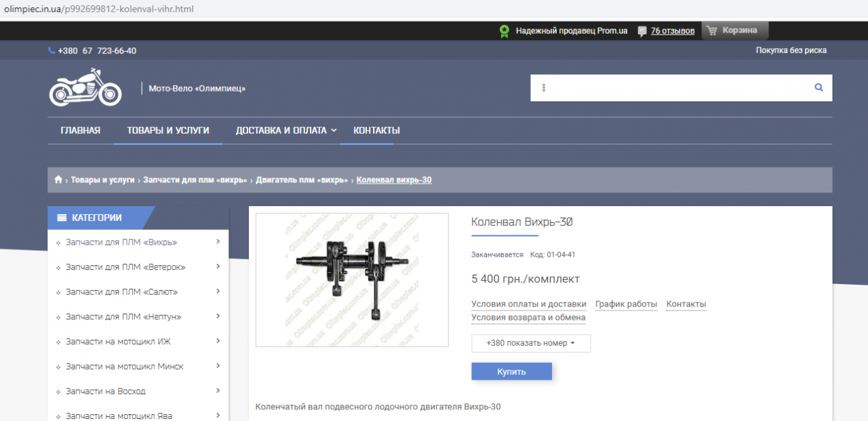Expand Запчасти для ПЛМ «Ветерок» category arrow
The width and height of the screenshot is (868, 421).
(x=218, y=266)
